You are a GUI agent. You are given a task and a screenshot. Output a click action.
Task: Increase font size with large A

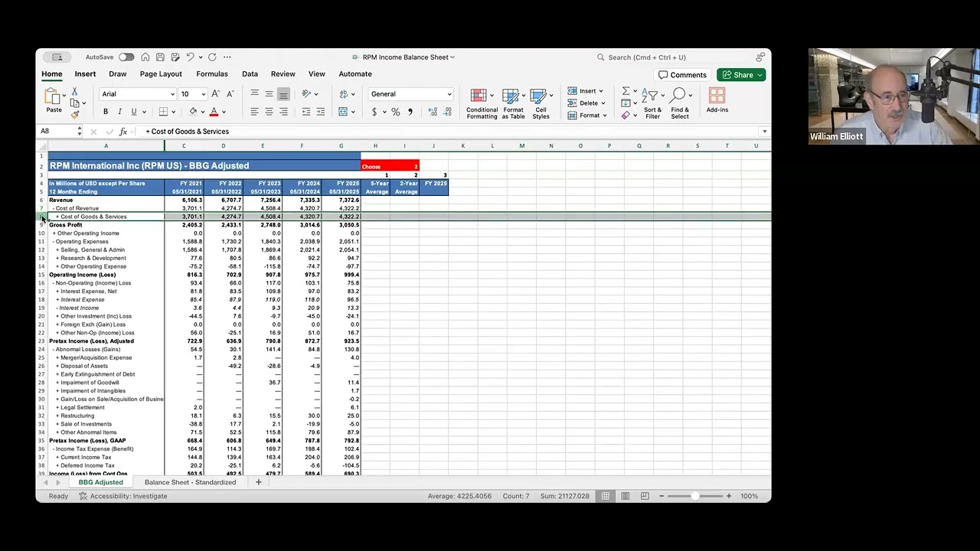pyautogui.click(x=217, y=94)
